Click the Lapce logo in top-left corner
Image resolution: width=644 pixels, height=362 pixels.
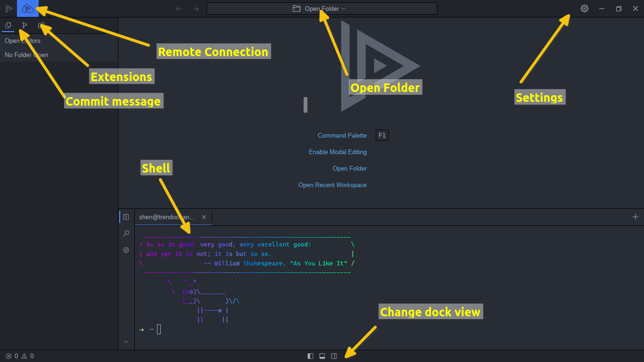(x=9, y=8)
